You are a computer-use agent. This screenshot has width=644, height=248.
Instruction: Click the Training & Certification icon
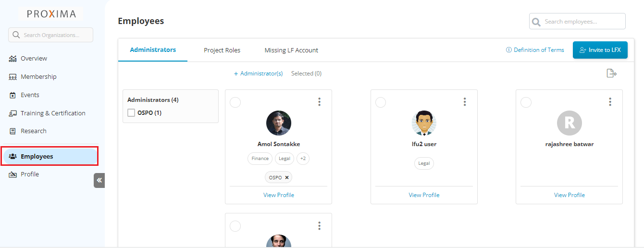click(13, 113)
